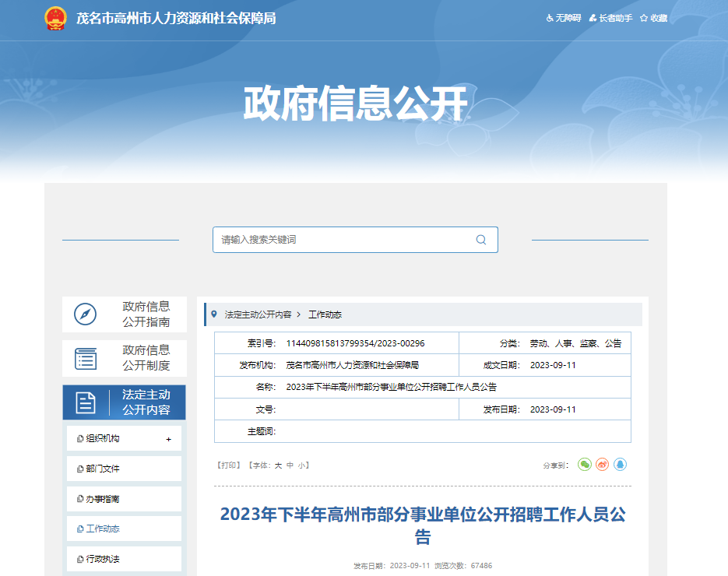The width and height of the screenshot is (728, 576).
Task: Open 行政执法 in the sidebar
Action: click(x=103, y=560)
